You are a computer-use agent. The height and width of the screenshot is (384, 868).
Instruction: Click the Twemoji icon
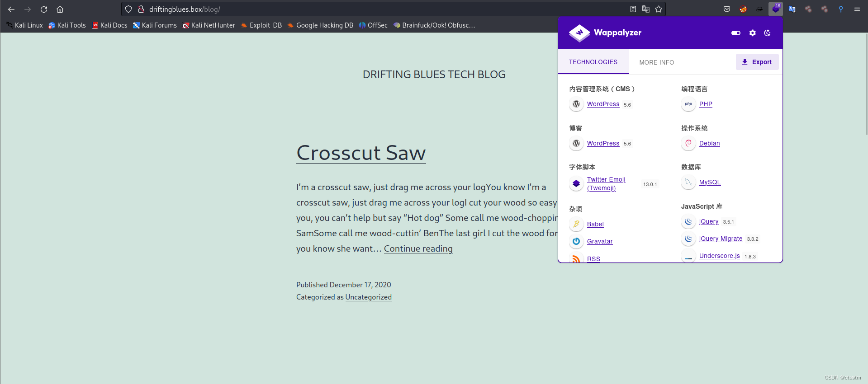point(576,183)
